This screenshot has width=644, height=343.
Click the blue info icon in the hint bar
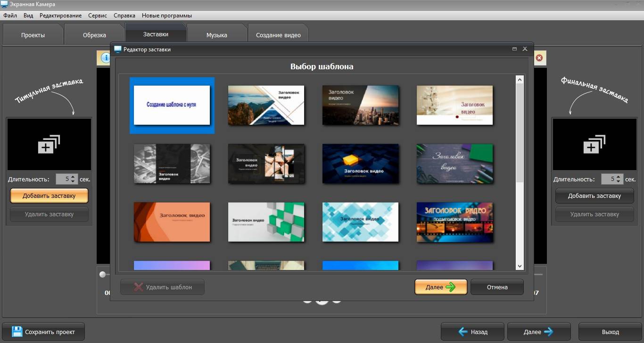click(x=105, y=58)
